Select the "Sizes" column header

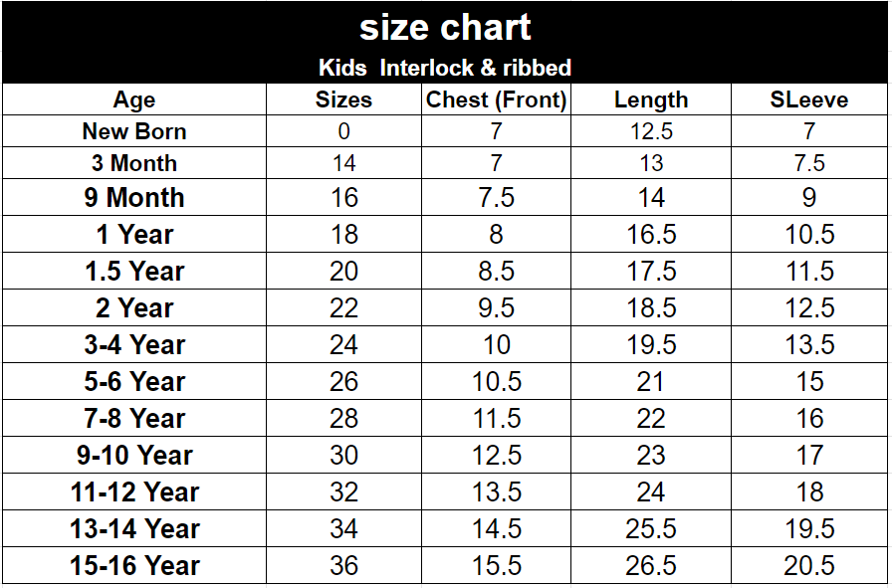pos(343,99)
